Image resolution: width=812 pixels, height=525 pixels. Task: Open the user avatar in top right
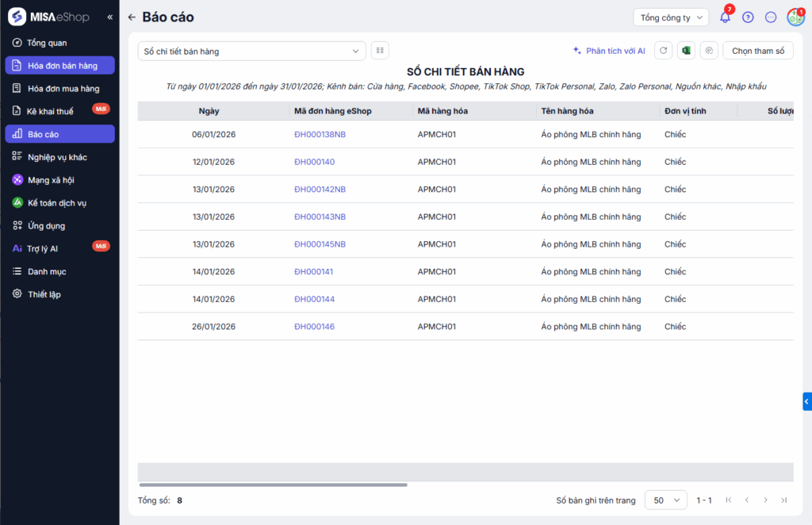(x=795, y=17)
